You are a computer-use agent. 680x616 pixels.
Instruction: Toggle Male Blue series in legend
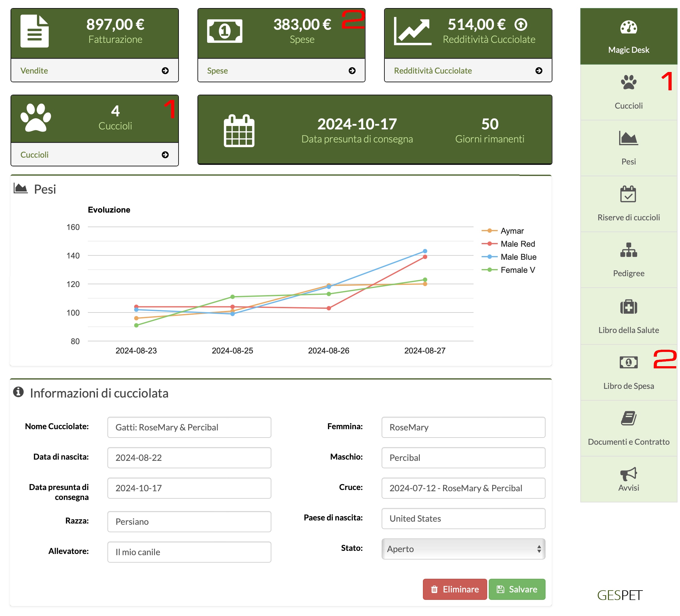(x=509, y=257)
